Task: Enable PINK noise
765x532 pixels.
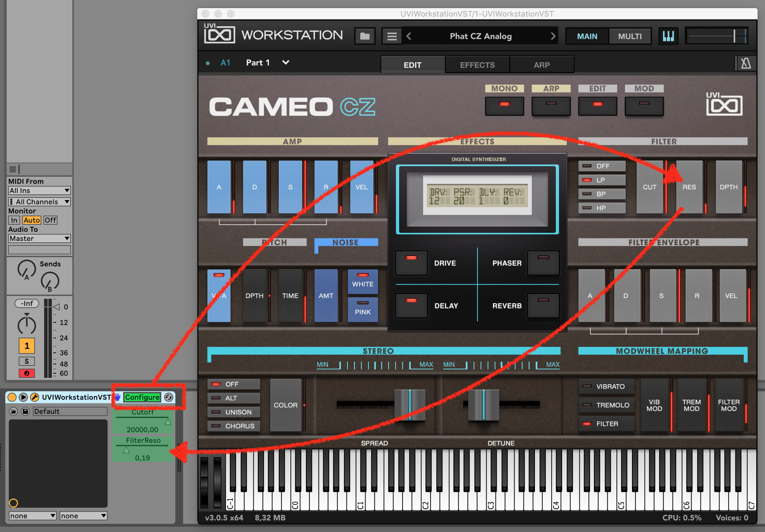Action: [x=363, y=309]
